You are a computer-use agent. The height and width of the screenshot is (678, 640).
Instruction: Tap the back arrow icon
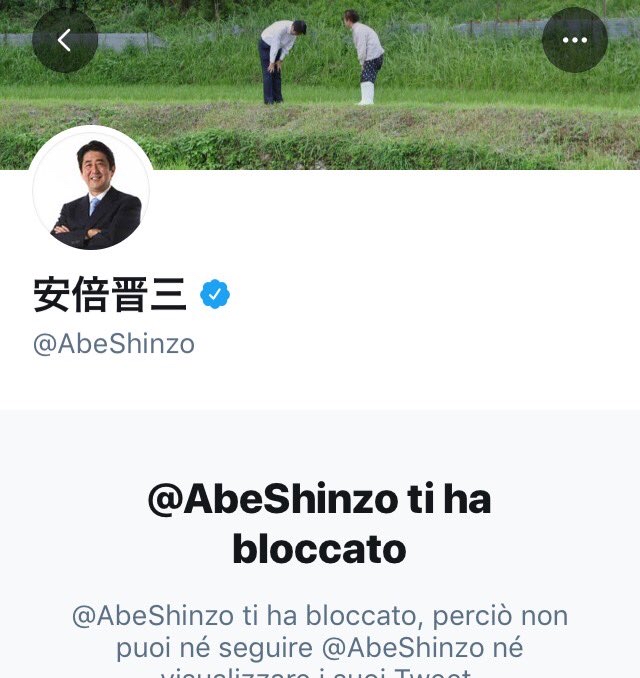click(64, 40)
